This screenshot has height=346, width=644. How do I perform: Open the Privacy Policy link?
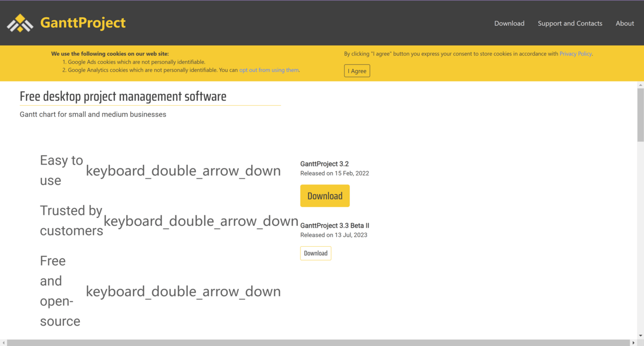pos(575,54)
